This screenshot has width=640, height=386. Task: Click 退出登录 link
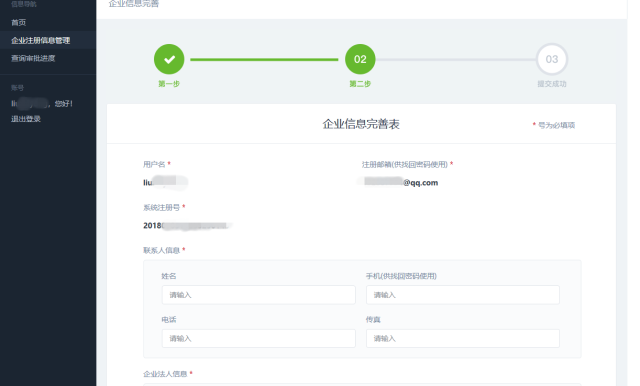point(26,119)
